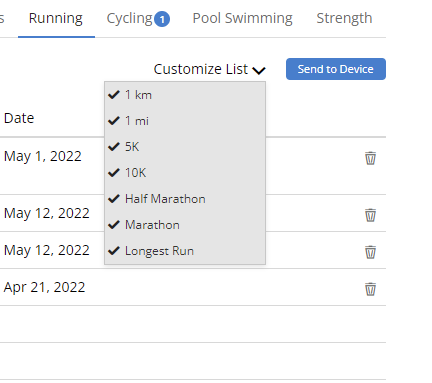This screenshot has height=383, width=432.
Task: Uncheck the Longest Run option
Action: point(185,251)
